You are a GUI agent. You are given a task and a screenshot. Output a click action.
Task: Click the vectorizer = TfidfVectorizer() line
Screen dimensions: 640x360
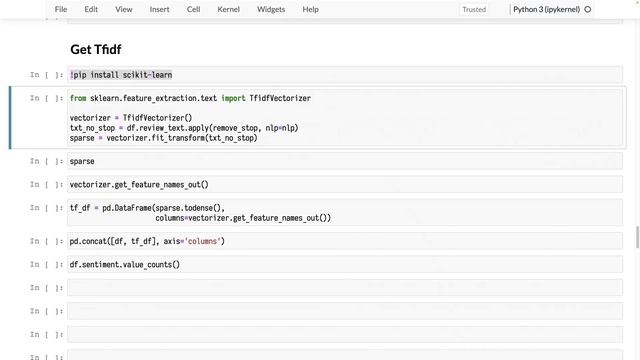(131, 118)
